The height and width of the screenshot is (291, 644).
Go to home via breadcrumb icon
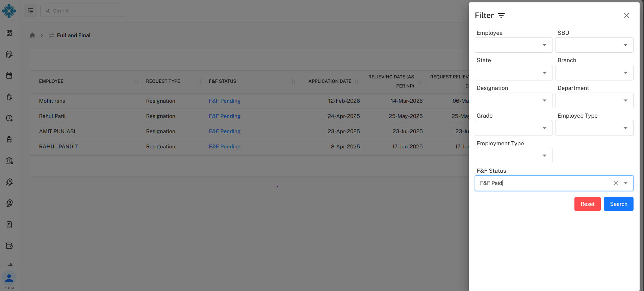pyautogui.click(x=32, y=35)
